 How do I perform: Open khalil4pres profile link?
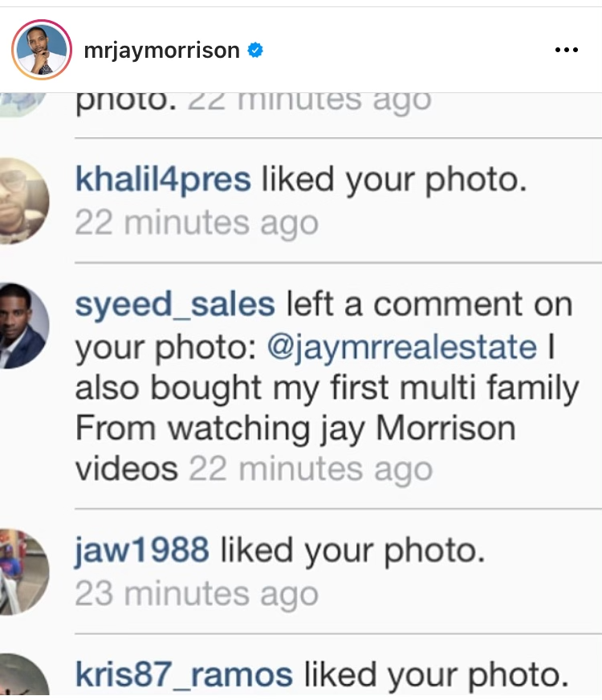coord(163,180)
